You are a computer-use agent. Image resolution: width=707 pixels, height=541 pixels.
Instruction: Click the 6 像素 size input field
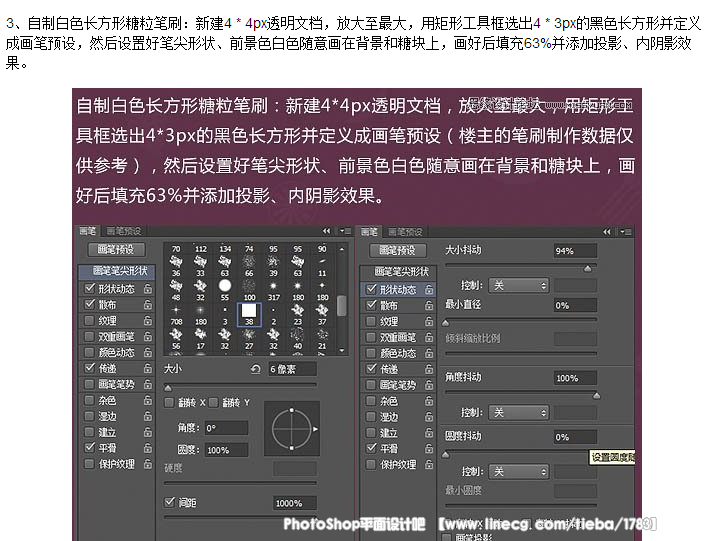tap(292, 369)
